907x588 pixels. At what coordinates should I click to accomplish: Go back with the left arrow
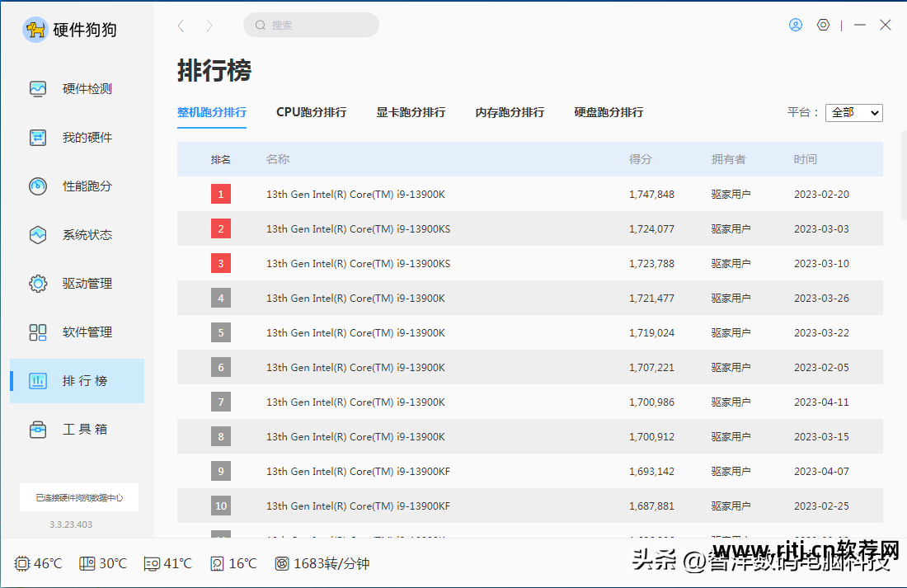(x=181, y=26)
